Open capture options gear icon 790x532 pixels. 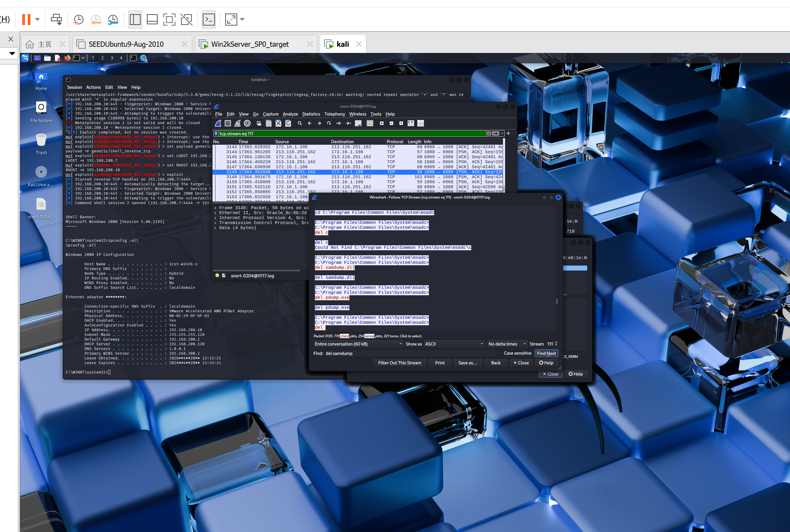(x=247, y=124)
